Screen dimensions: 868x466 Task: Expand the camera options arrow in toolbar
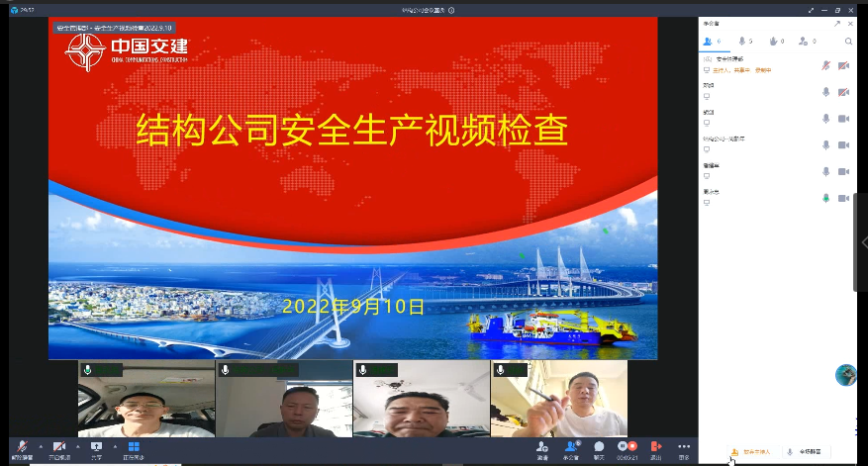tap(77, 446)
